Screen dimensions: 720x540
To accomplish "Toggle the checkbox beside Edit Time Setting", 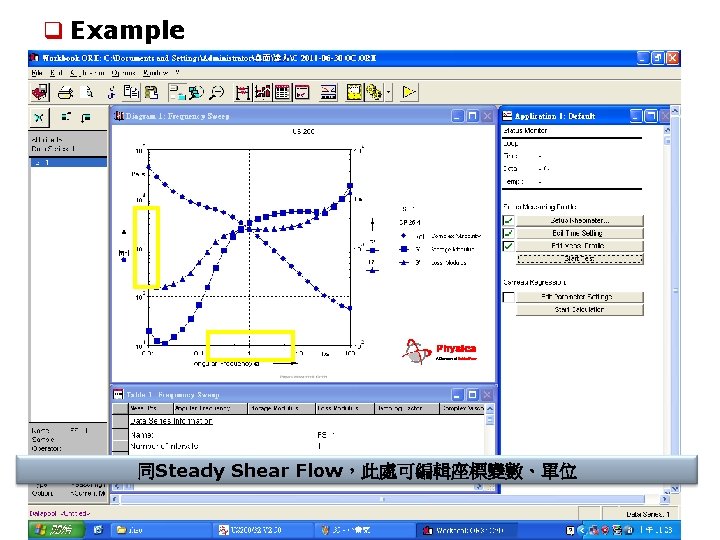I will (x=508, y=233).
